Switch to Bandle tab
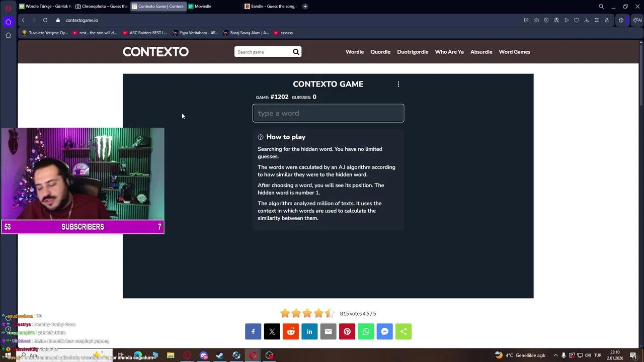This screenshot has height=362, width=644. [271, 7]
